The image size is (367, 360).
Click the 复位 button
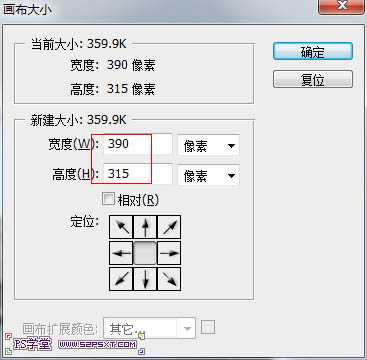click(x=313, y=79)
